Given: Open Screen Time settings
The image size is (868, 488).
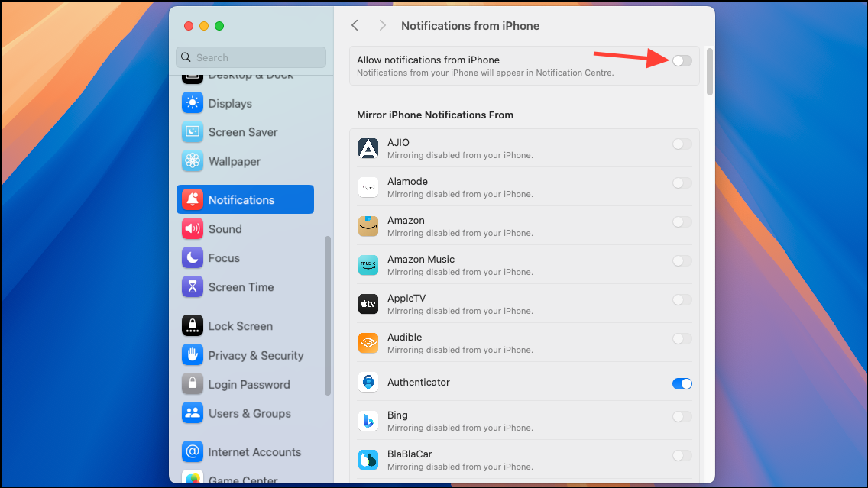Looking at the screenshot, I should pyautogui.click(x=245, y=286).
